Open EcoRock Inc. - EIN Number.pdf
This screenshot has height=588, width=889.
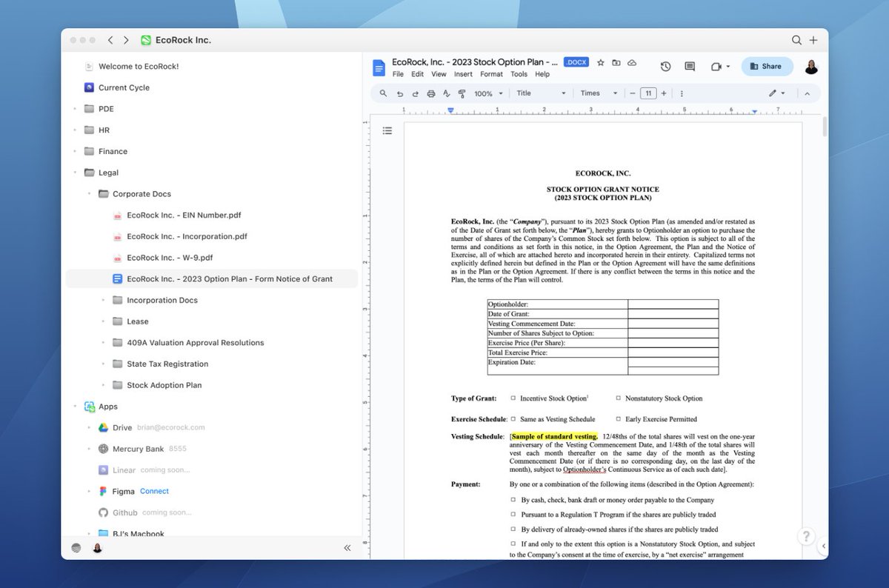pyautogui.click(x=184, y=216)
